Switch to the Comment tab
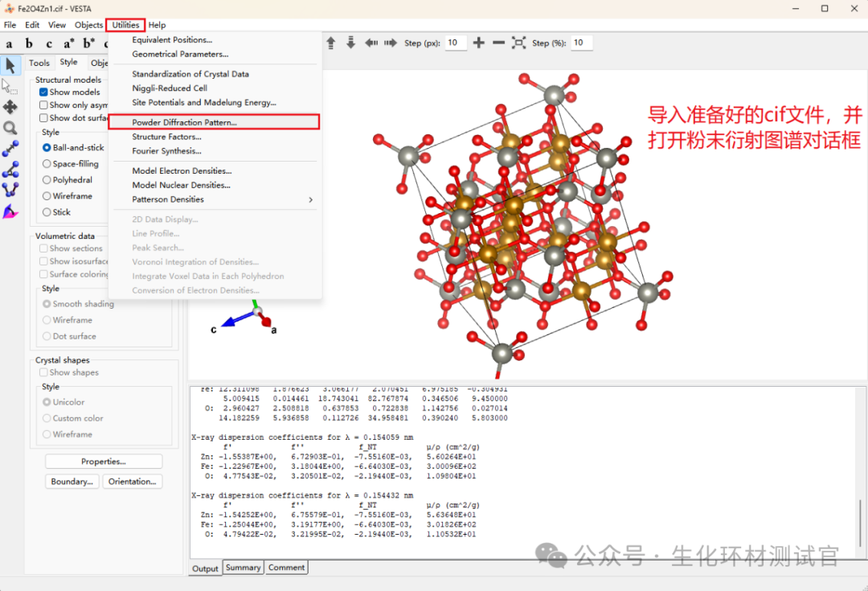The width and height of the screenshot is (868, 591). click(x=286, y=568)
